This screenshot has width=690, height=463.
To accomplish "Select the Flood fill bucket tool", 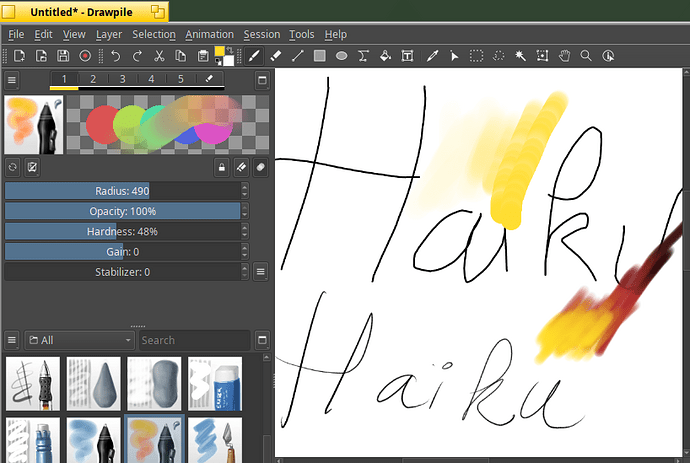I will 385,56.
